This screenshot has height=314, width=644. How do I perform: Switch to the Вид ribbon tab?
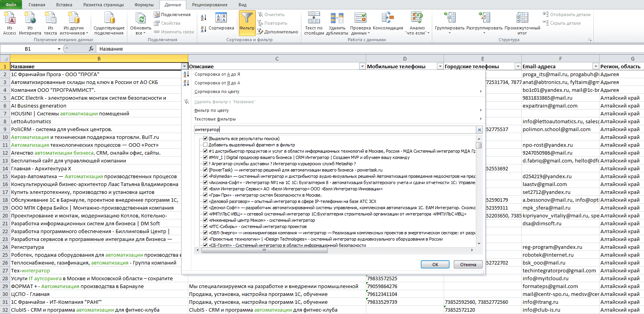[x=242, y=5]
